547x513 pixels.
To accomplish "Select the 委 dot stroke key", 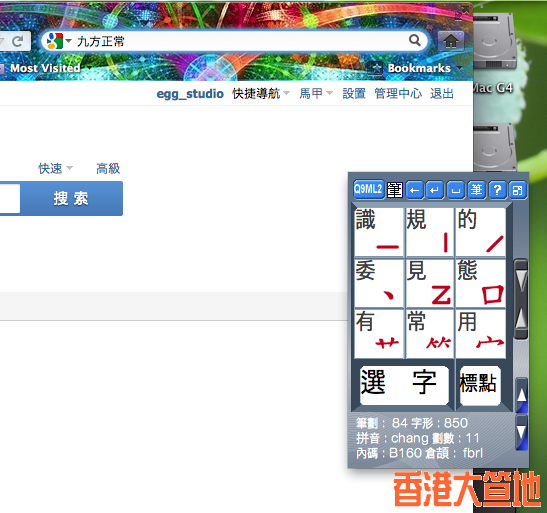I will click(378, 283).
